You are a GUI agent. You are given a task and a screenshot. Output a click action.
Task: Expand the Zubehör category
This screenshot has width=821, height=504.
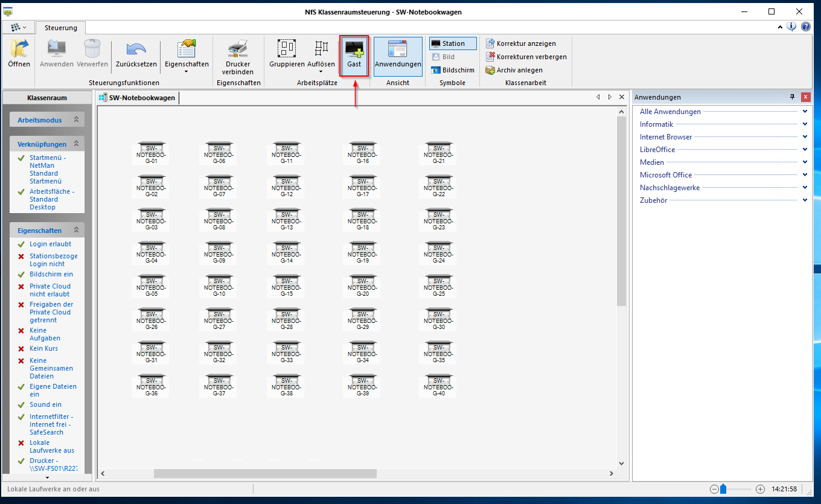tap(805, 200)
